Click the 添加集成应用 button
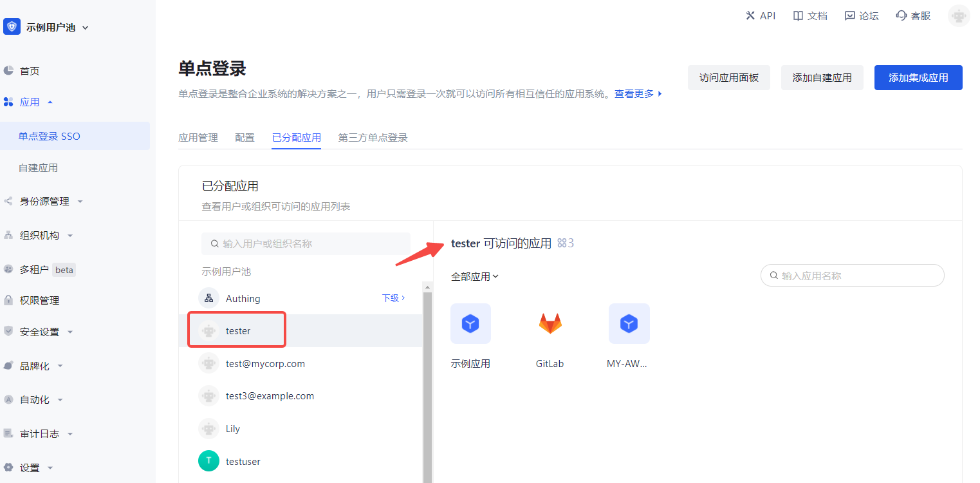 click(x=918, y=78)
